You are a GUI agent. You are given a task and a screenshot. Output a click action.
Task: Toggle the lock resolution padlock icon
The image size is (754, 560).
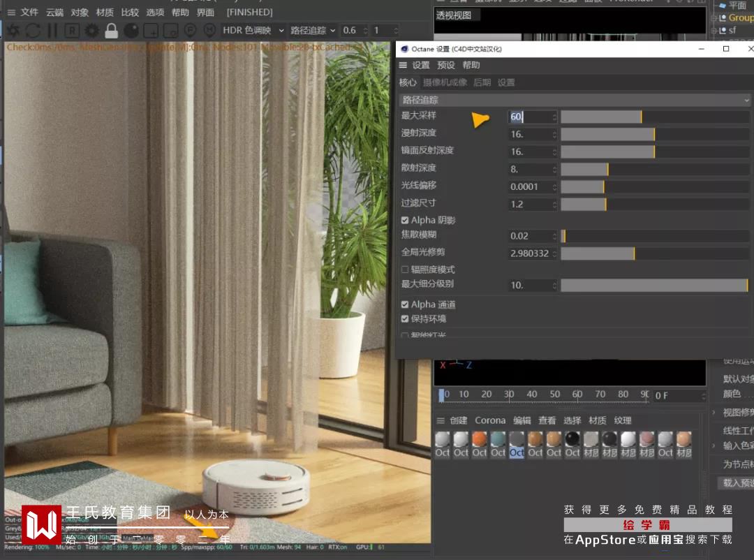pos(111,30)
